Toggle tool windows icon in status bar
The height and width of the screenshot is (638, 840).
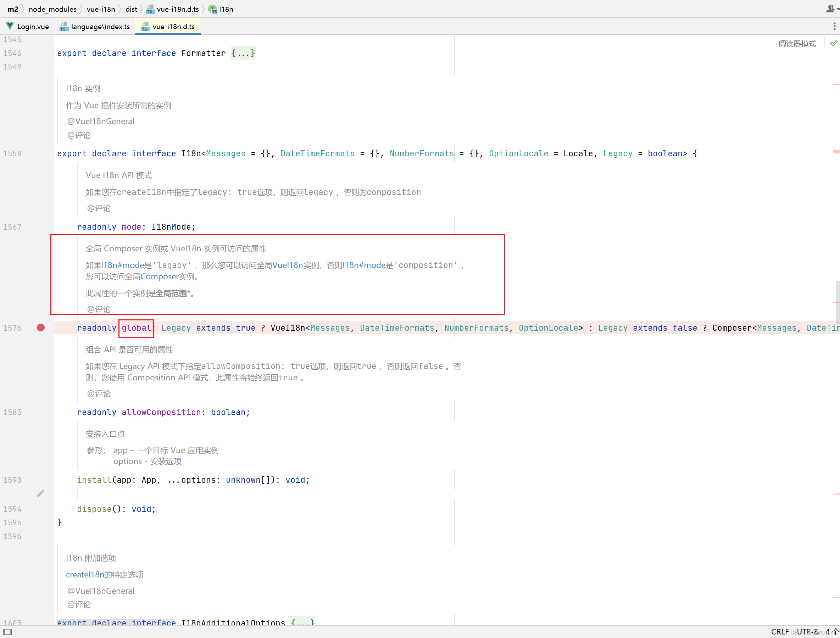tap(7, 632)
